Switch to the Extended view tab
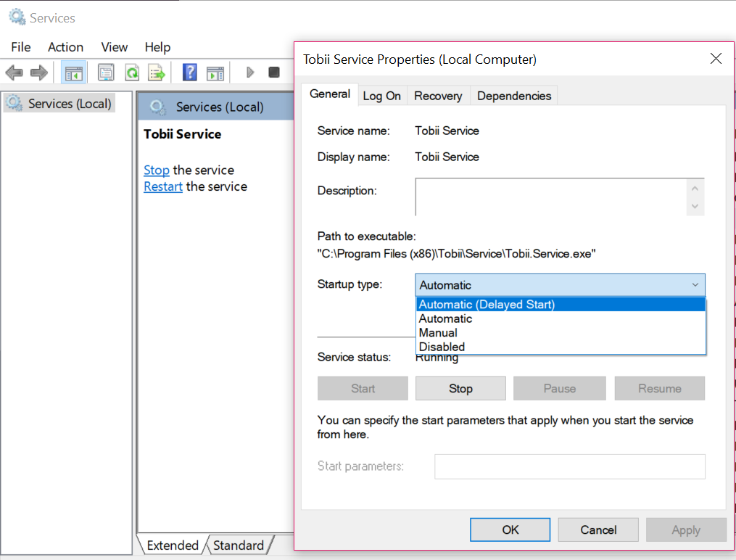The image size is (736, 560). (173, 545)
